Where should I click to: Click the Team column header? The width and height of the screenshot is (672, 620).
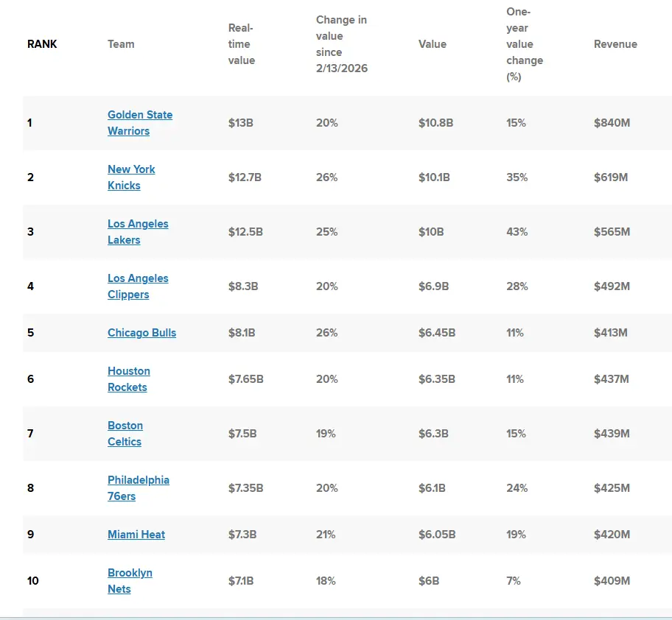[121, 44]
